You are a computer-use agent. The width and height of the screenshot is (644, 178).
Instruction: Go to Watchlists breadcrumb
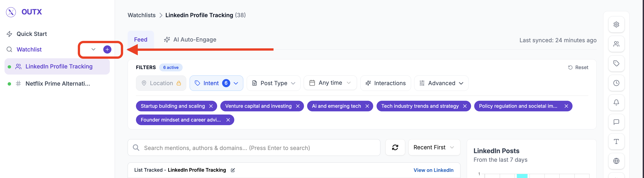(142, 15)
